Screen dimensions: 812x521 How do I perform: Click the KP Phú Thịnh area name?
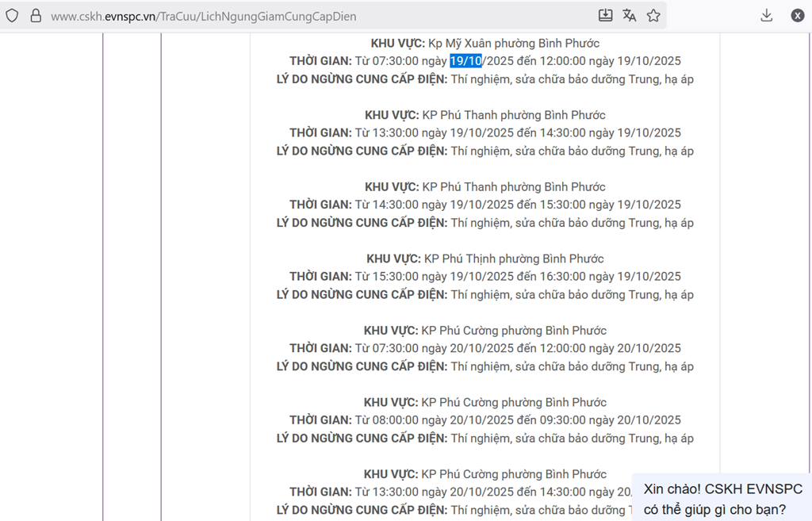coord(514,259)
